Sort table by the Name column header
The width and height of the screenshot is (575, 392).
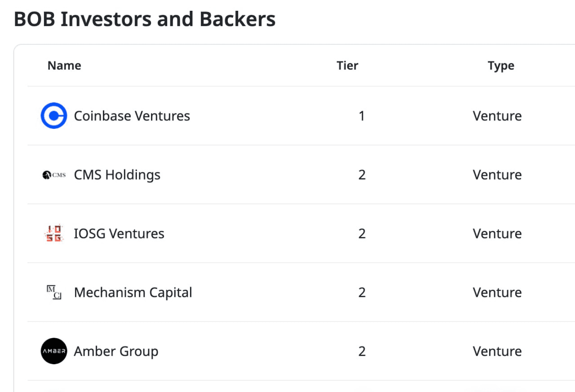[x=64, y=66]
